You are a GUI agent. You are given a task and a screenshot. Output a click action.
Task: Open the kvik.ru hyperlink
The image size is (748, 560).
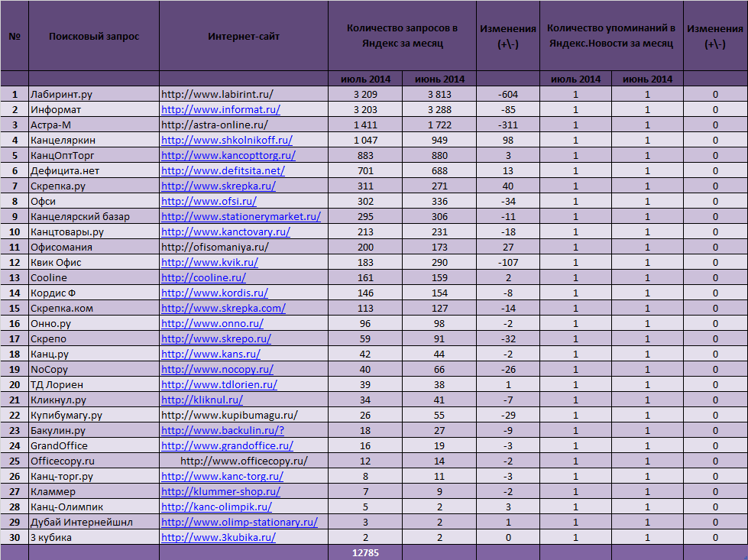[209, 262]
